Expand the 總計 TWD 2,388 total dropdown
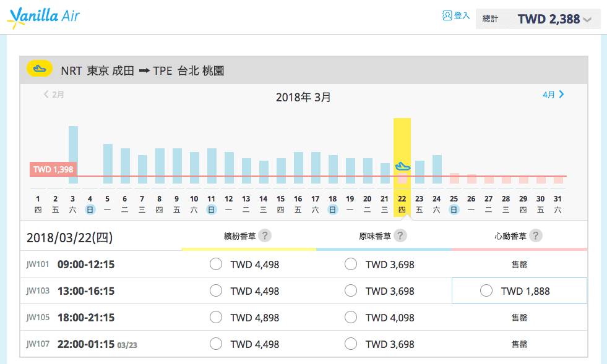The width and height of the screenshot is (607, 364). point(538,19)
